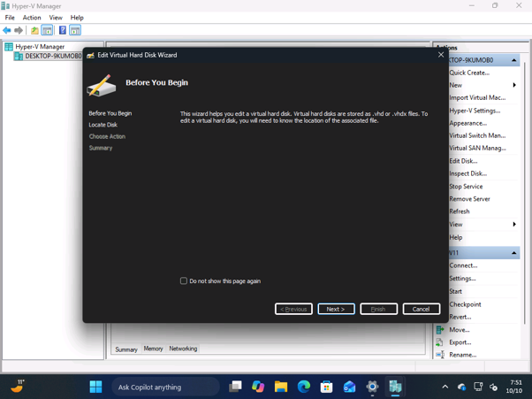Click the OneDrive cloud tray icon
This screenshot has width=532, height=399.
tap(462, 387)
